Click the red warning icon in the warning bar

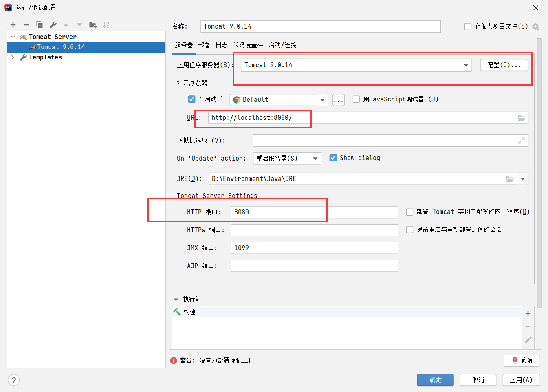point(174,361)
